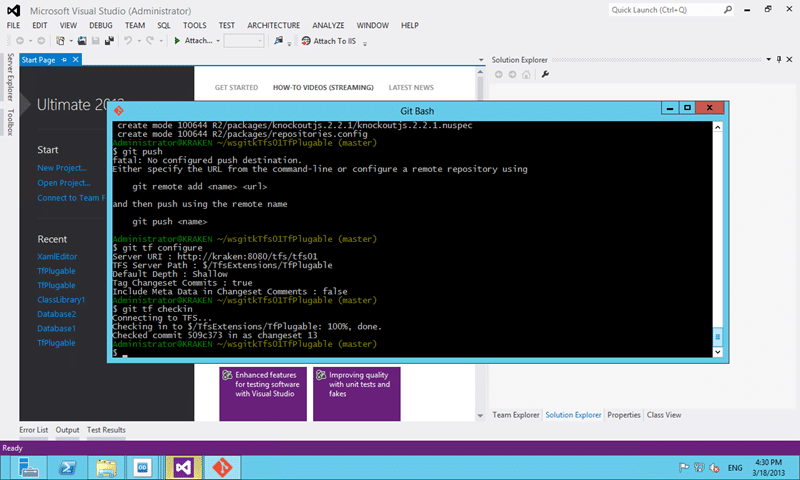Pin the Solution Explorer panel
The width and height of the screenshot is (800, 480).
pyautogui.click(x=779, y=60)
